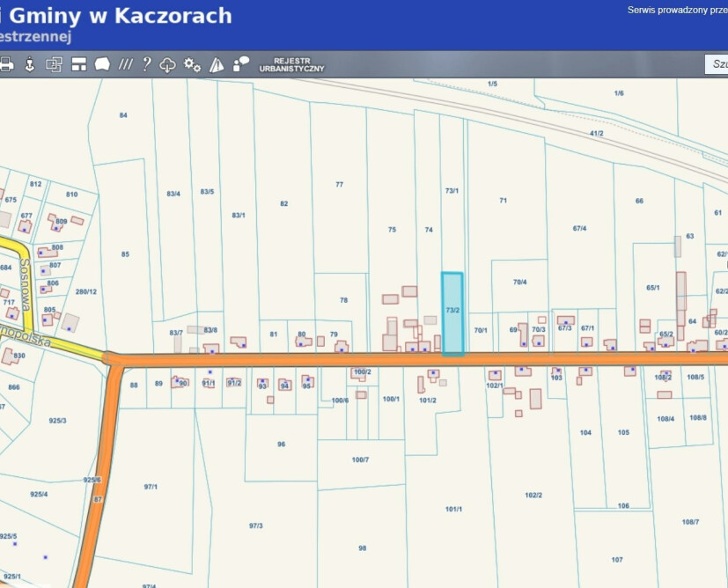Click parcel label 83/1
This screenshot has width=728, height=588.
pyautogui.click(x=239, y=215)
